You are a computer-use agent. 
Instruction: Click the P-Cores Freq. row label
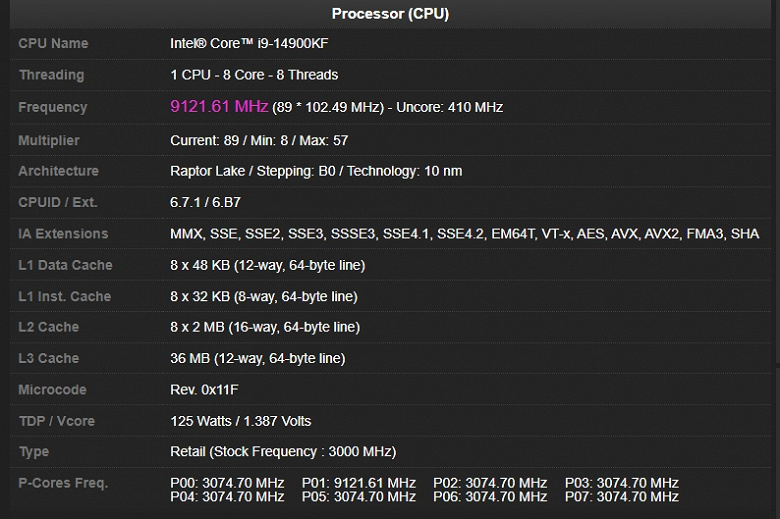click(x=63, y=483)
